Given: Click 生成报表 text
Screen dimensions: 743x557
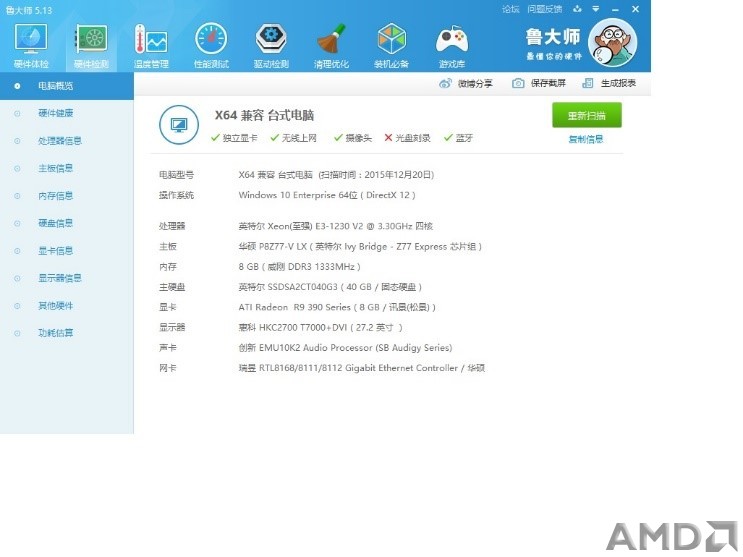Looking at the screenshot, I should (618, 83).
